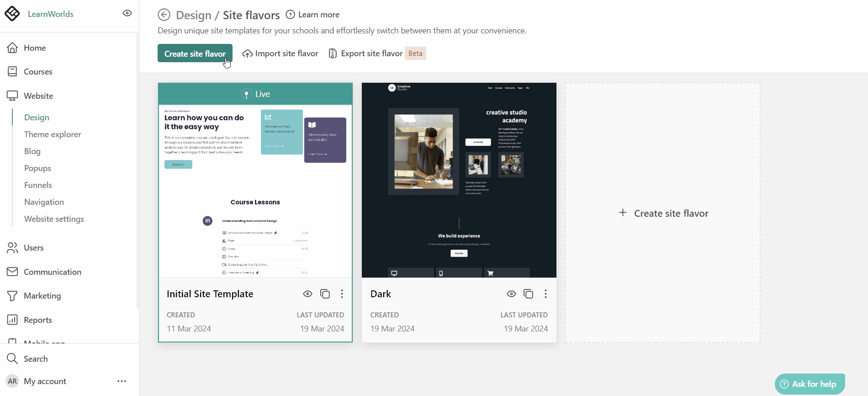The width and height of the screenshot is (868, 396).
Task: Click the Learn more question mark icon
Action: [x=290, y=15]
